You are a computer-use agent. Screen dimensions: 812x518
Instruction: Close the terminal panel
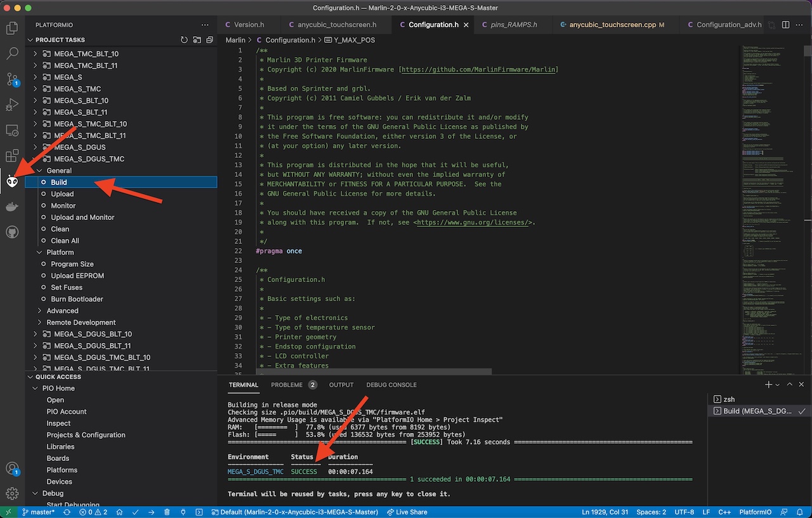[802, 385]
